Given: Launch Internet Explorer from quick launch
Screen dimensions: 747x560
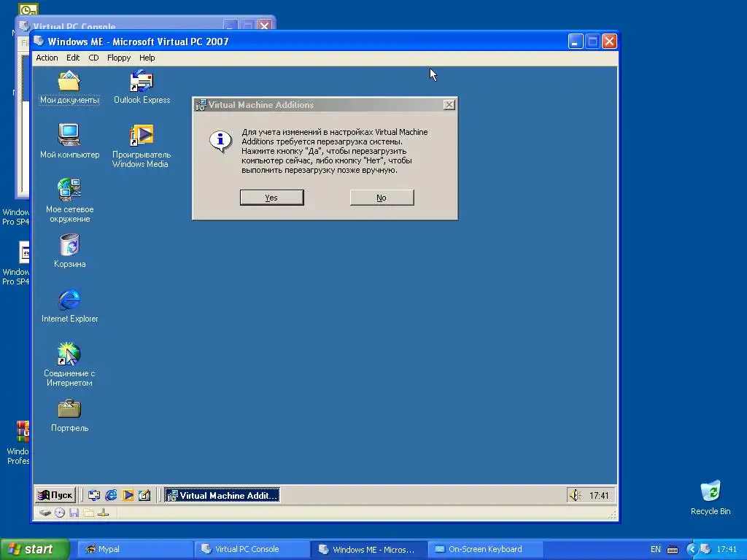Looking at the screenshot, I should click(111, 495).
